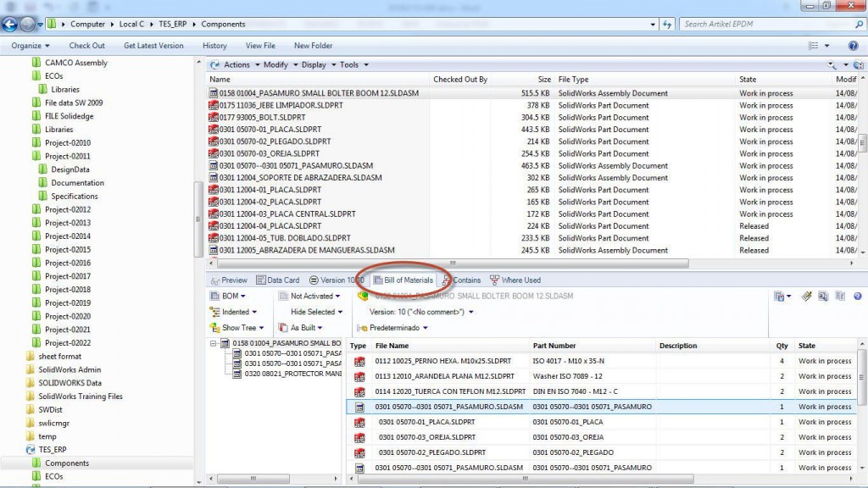Click the BOM find/preview icon
Image resolution: width=868 pixels, height=488 pixels.
click(x=823, y=297)
